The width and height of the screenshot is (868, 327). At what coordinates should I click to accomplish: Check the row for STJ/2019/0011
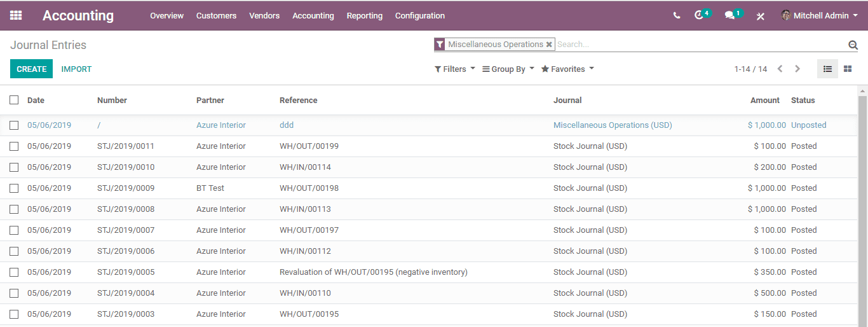coord(14,146)
